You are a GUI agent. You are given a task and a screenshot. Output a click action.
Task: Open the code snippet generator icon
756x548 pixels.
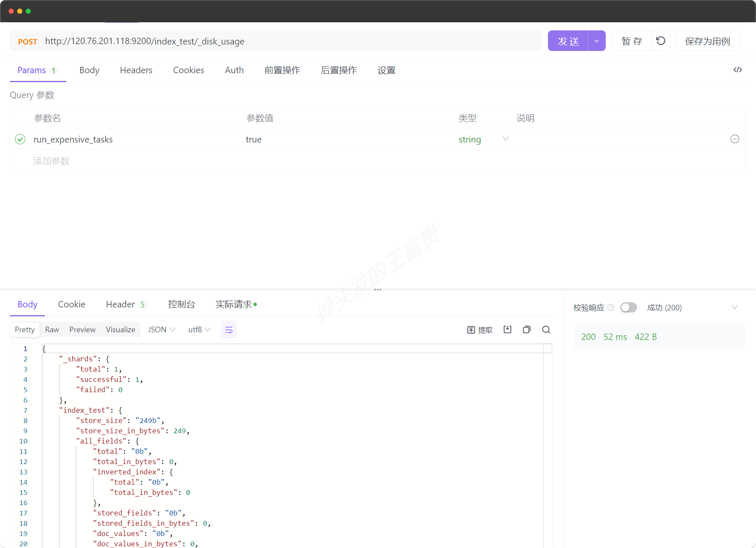click(738, 70)
